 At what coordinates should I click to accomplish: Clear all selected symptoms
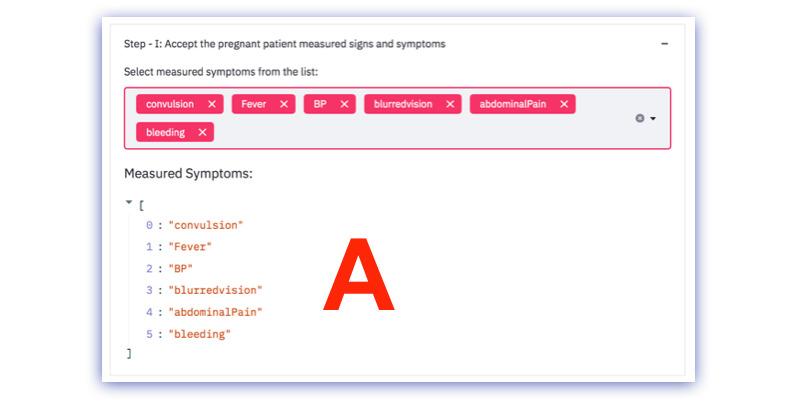click(640, 118)
